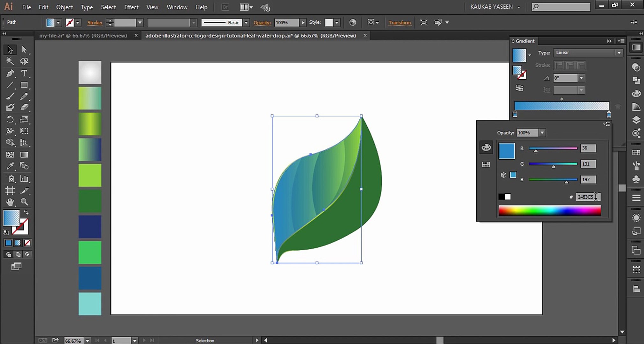
Task: Set fill to Gradient mode
Action: click(x=18, y=243)
